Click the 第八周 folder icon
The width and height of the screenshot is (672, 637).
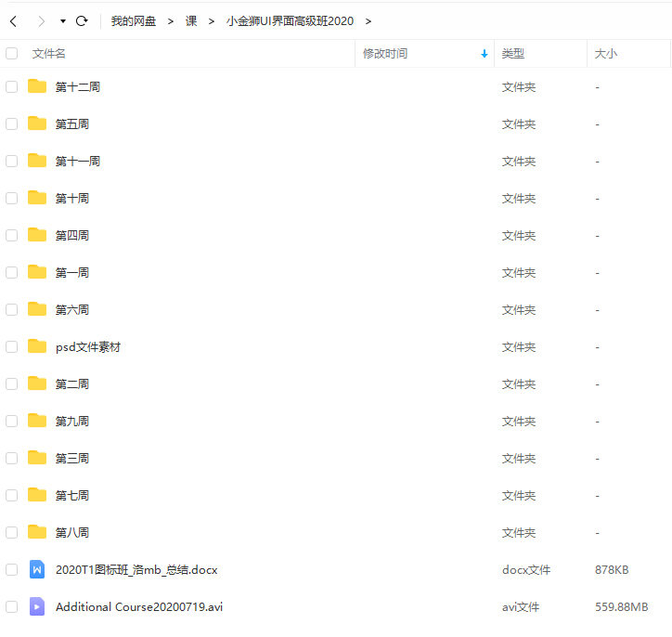click(x=37, y=532)
